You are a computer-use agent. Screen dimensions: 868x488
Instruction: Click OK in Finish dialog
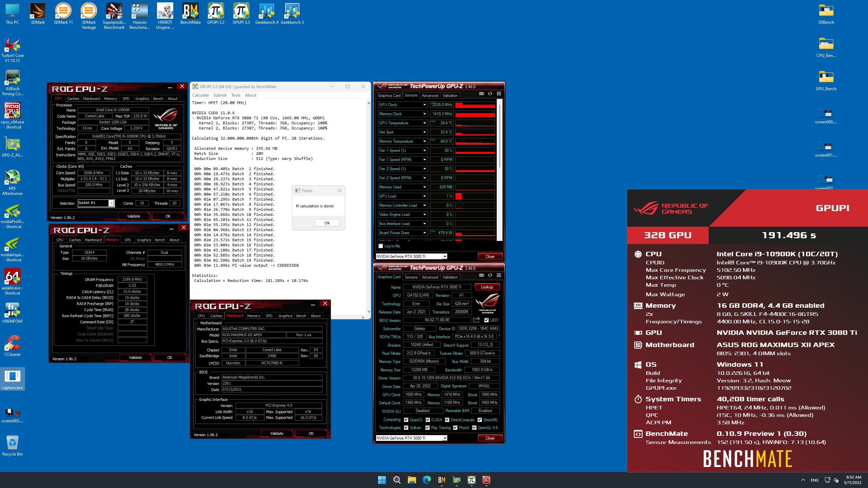tap(327, 223)
